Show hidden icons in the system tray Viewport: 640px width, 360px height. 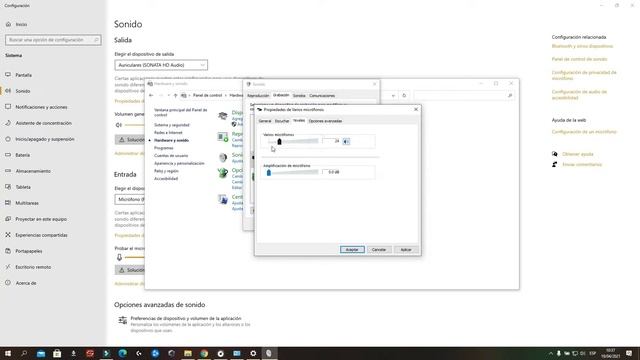(x=551, y=353)
